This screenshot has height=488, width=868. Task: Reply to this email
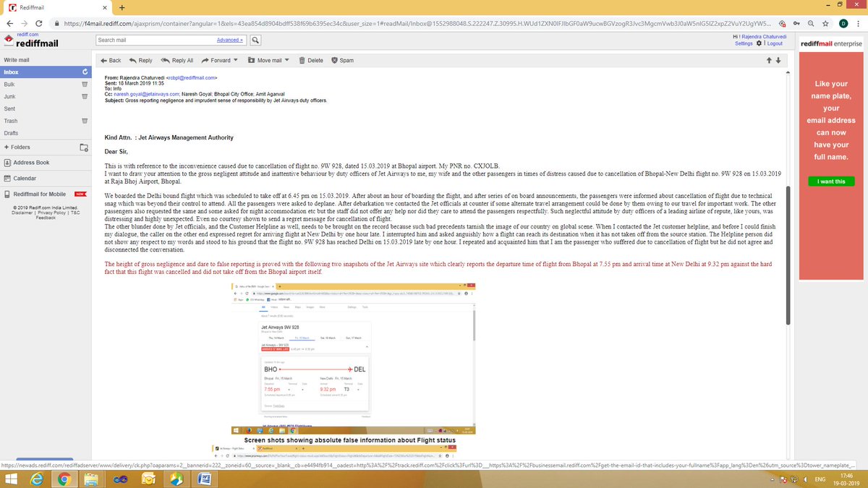(140, 60)
